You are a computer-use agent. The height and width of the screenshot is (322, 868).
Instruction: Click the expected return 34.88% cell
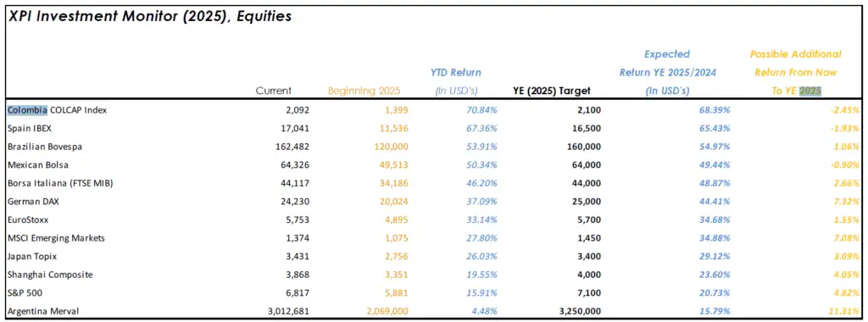click(x=714, y=238)
